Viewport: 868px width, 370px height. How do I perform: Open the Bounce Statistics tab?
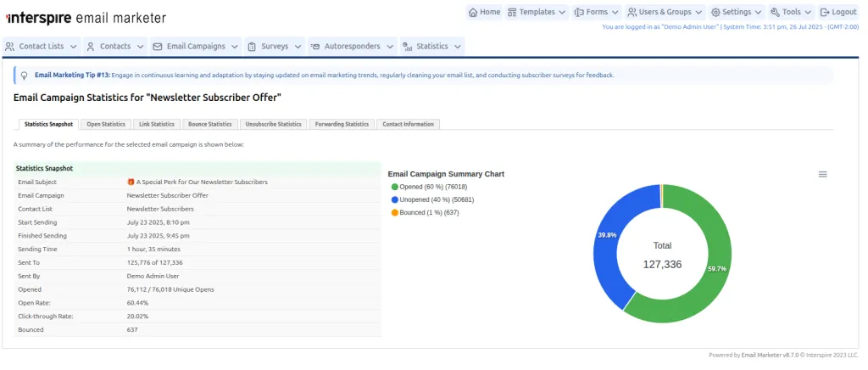(x=210, y=125)
